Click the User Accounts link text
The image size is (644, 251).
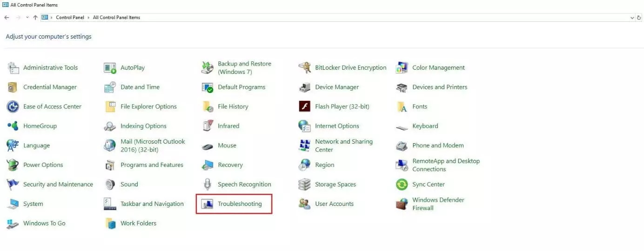335,204
